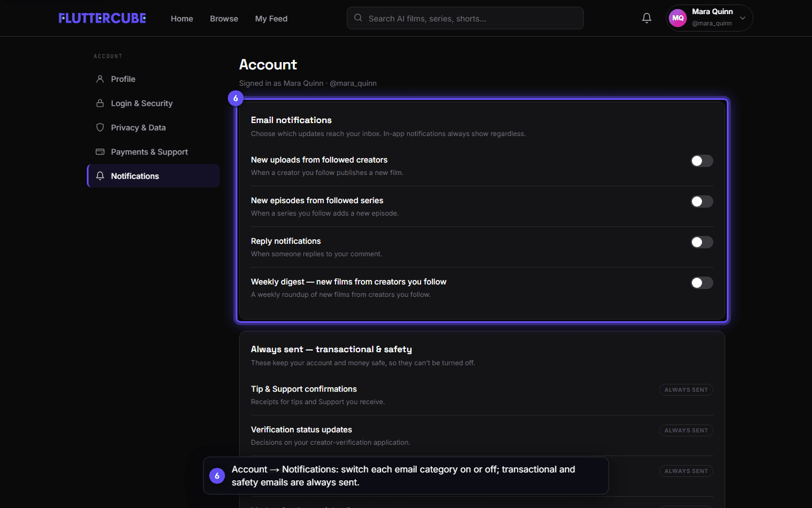Image resolution: width=812 pixels, height=508 pixels.
Task: Click the Privacy & Data shield icon
Action: pyautogui.click(x=100, y=128)
